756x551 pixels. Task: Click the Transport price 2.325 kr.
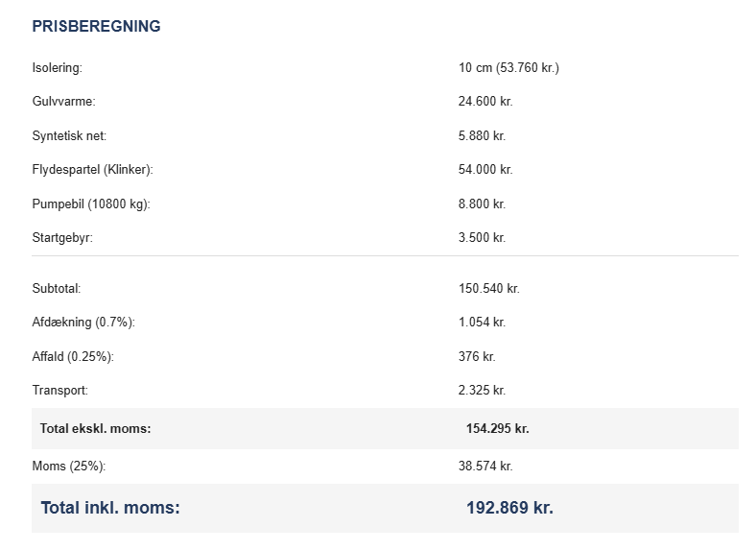click(x=482, y=391)
